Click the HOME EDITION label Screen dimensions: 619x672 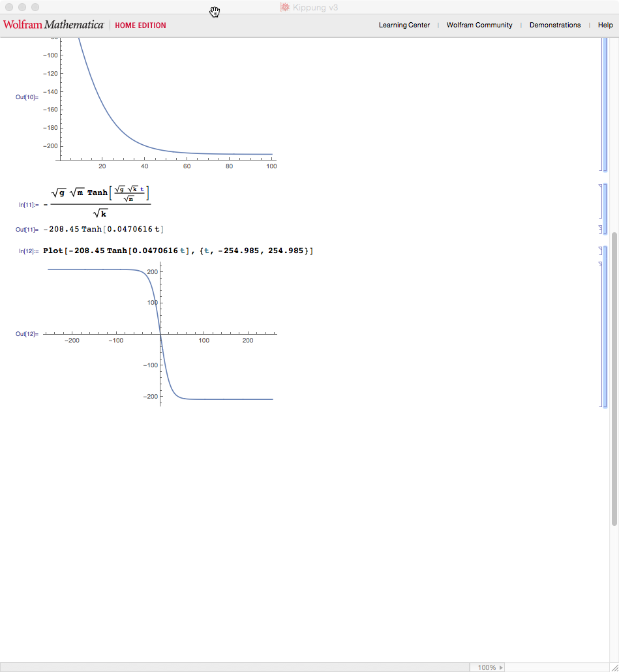coord(140,25)
